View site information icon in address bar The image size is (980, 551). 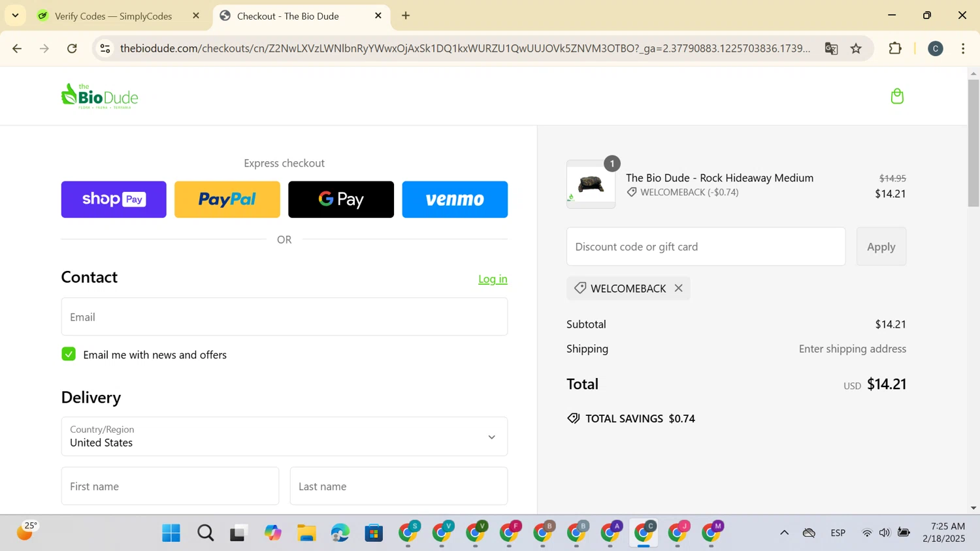pyautogui.click(x=105, y=48)
